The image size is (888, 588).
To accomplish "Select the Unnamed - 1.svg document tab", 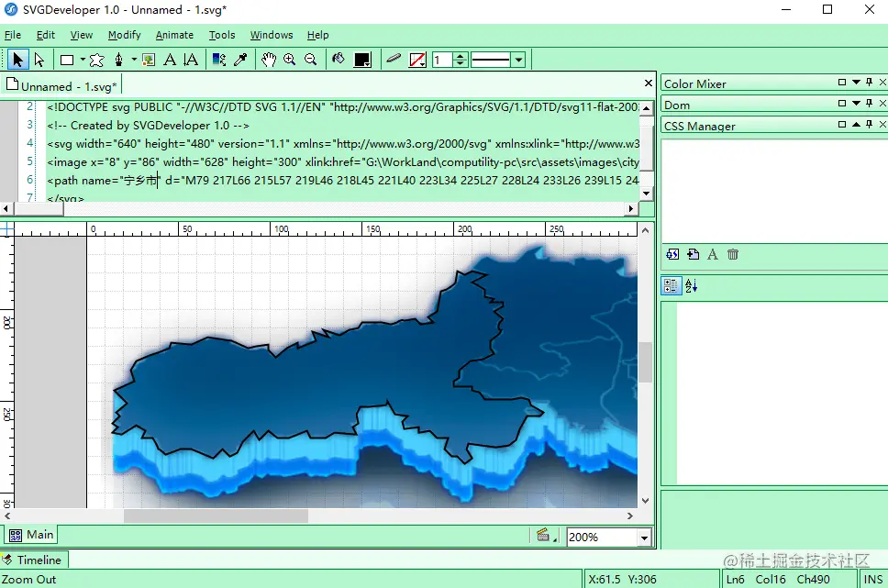I will (61, 86).
